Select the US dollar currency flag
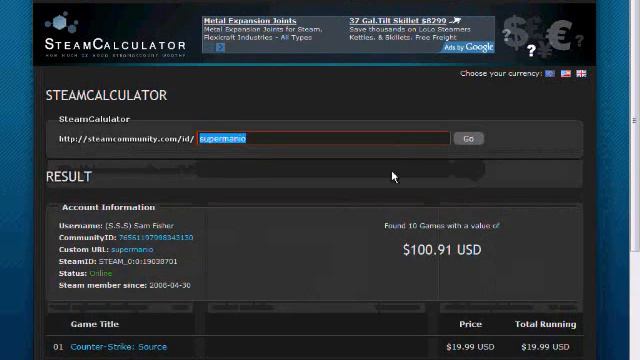Viewport: 640px width, 360px height. 565,73
